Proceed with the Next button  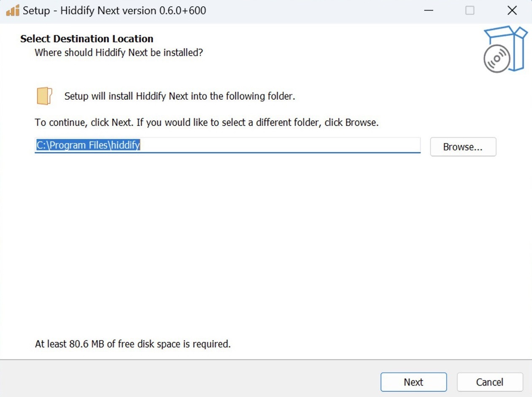(x=413, y=382)
